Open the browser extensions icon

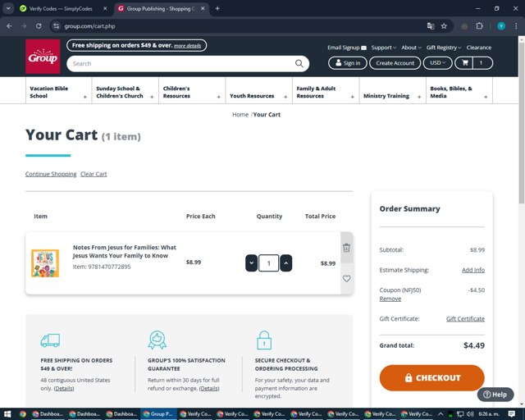479,26
